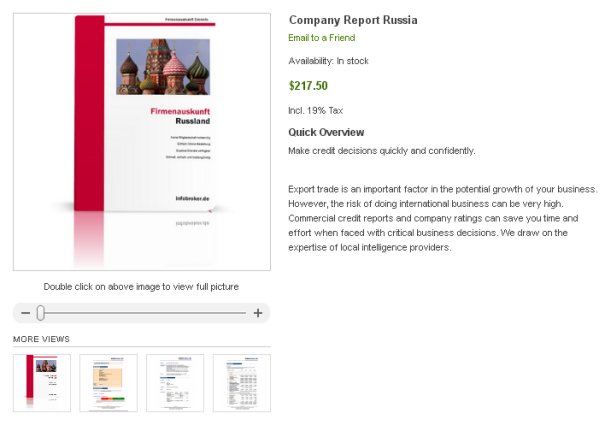Viewport: 605px width, 431px height.
Task: Click the Company Report Russia title
Action: tap(353, 20)
